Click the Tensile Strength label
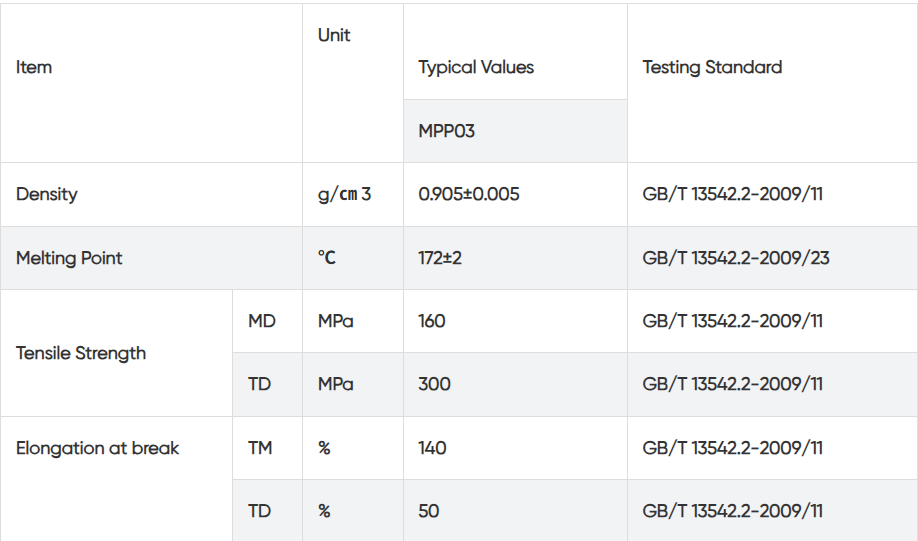The image size is (918, 541). pos(81,353)
